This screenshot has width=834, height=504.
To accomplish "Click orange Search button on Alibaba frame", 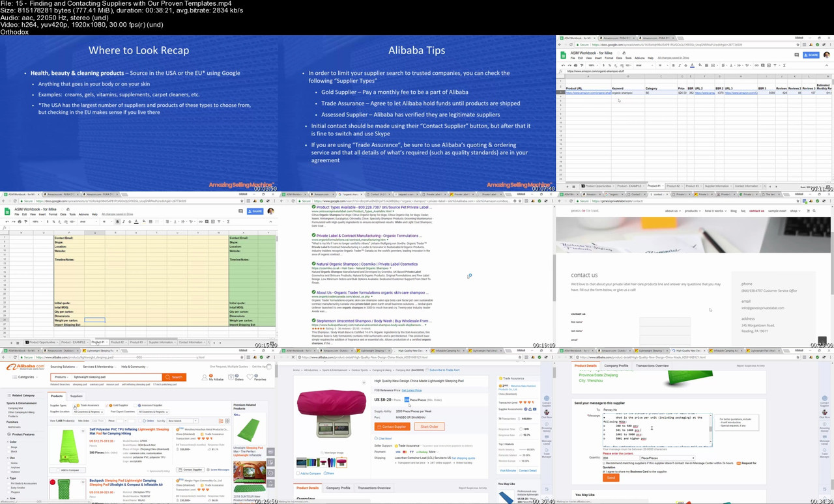I will [174, 377].
